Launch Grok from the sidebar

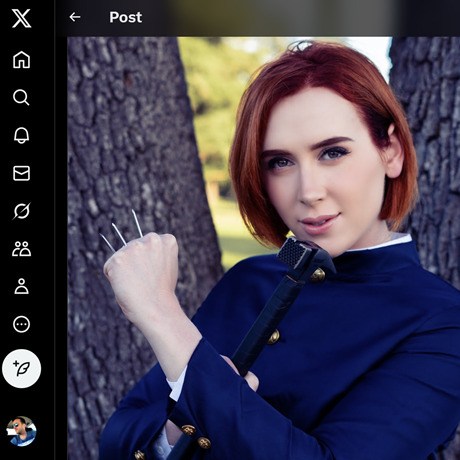(x=22, y=211)
